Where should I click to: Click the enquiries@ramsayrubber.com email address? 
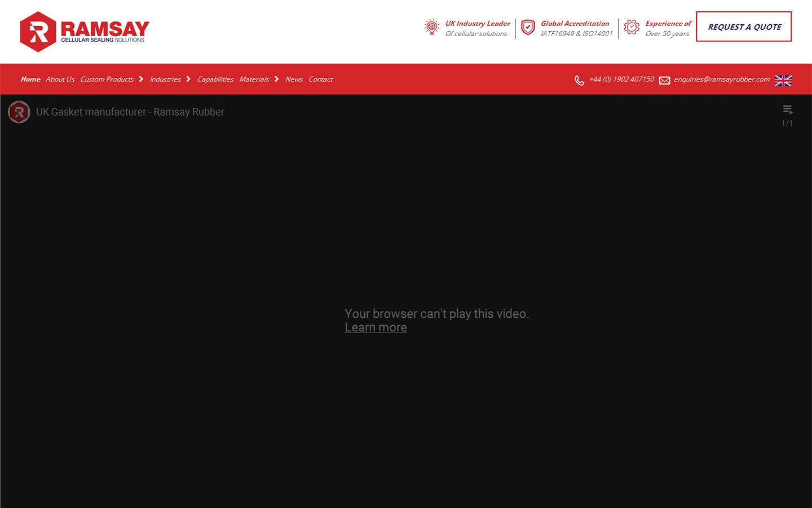tap(721, 79)
